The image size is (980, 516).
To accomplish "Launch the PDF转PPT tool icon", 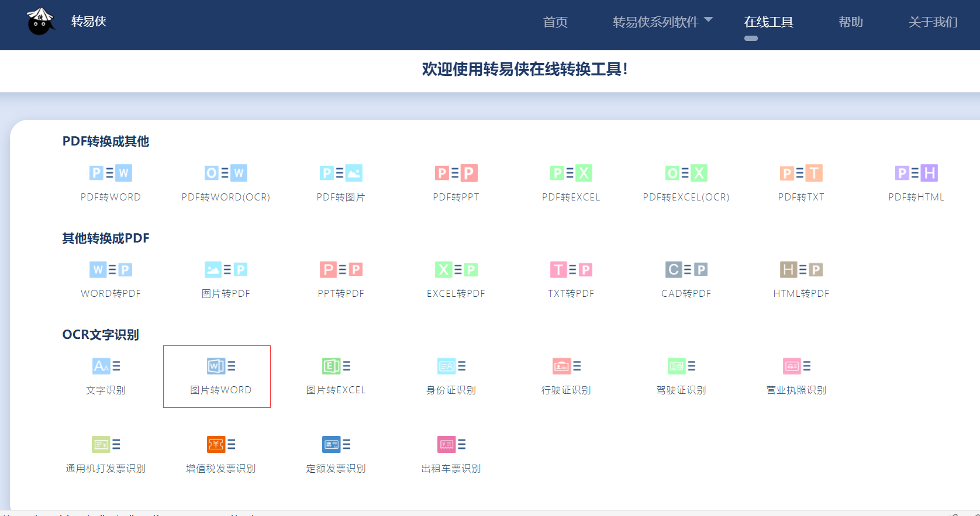I will tap(456, 173).
